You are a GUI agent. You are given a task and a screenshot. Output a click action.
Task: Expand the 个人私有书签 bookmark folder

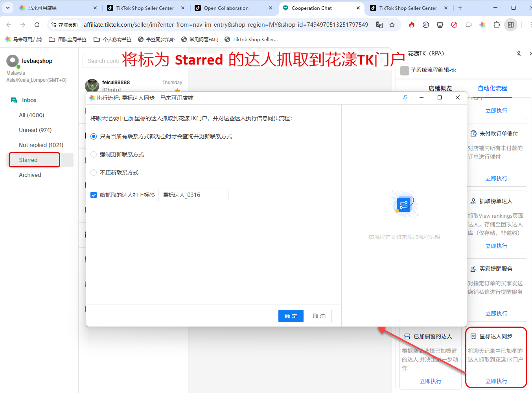112,39
